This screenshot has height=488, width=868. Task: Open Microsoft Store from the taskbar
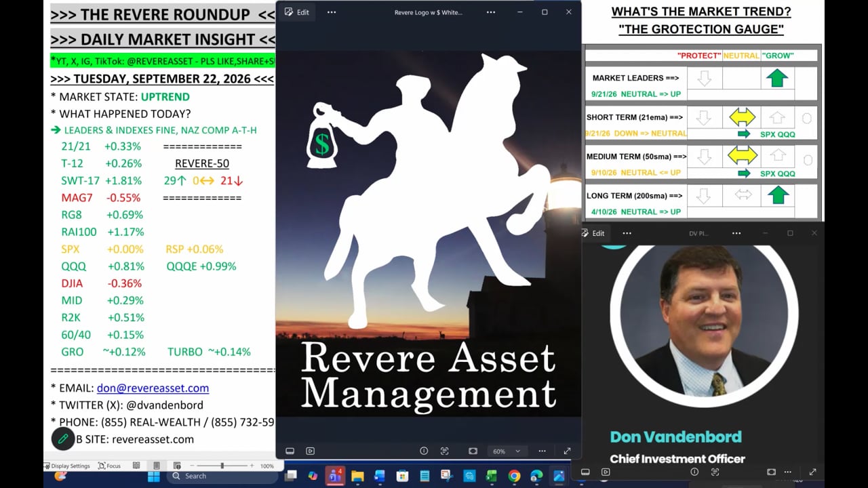(402, 476)
